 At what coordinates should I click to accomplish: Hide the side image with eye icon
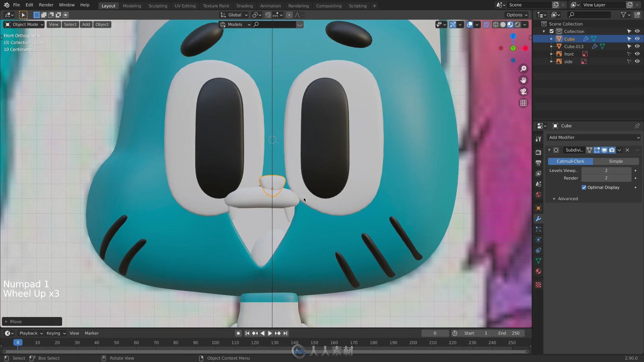[x=637, y=61]
